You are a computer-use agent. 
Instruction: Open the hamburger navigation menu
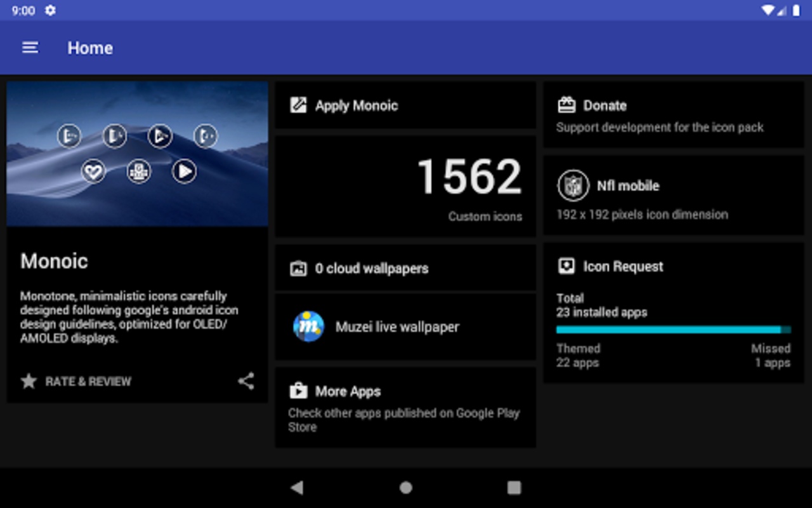click(x=30, y=48)
